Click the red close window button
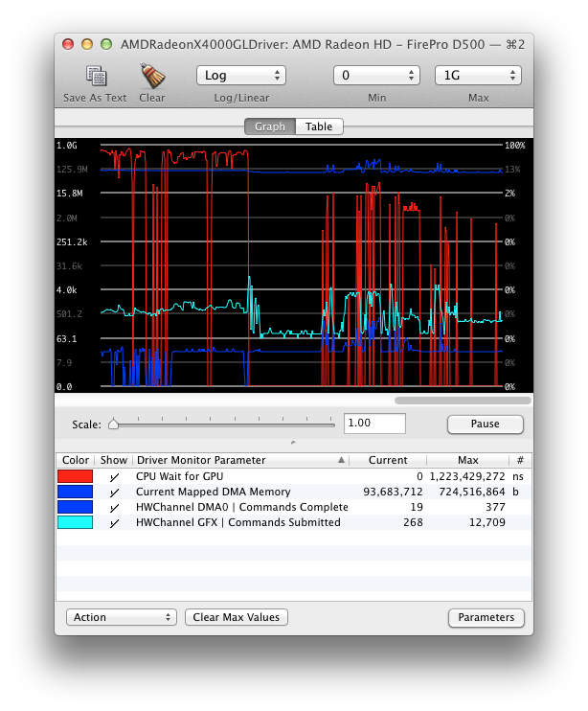Screen dimensions: 588x711 pyautogui.click(x=68, y=44)
